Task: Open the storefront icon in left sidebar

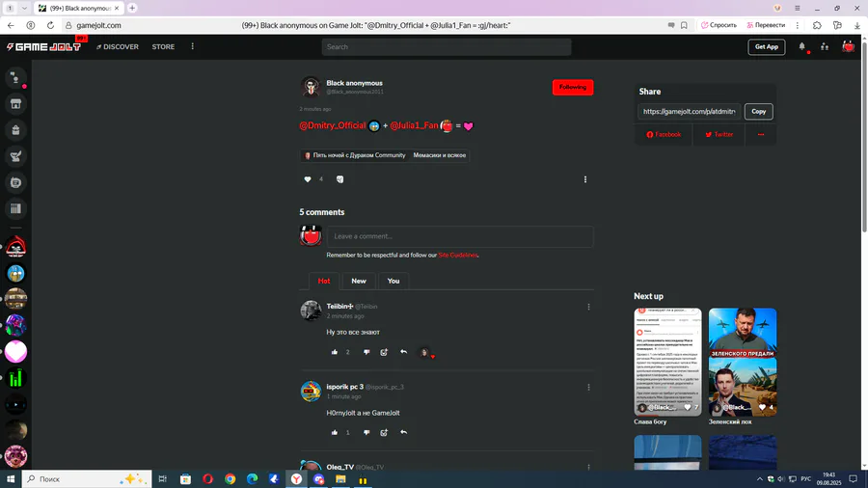Action: 15,104
